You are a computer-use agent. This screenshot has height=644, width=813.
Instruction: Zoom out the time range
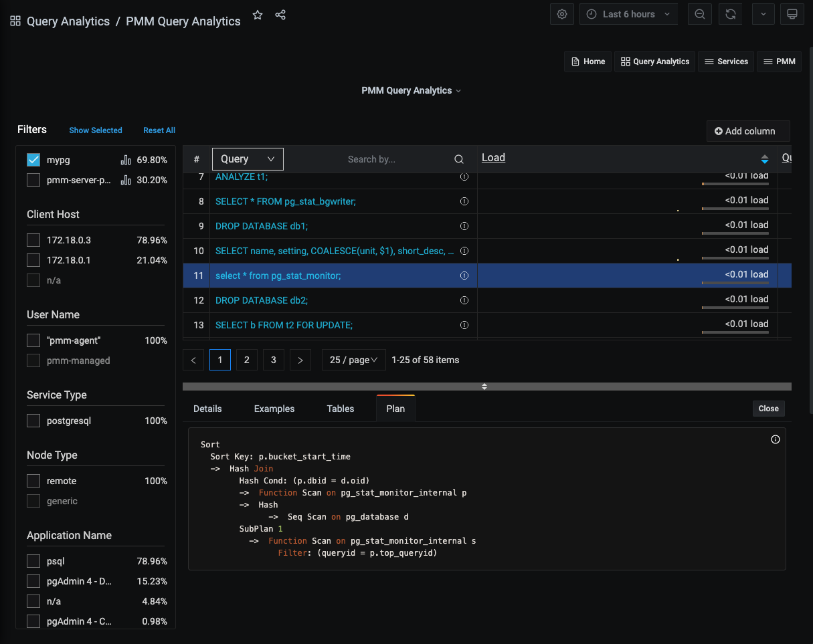[x=699, y=14]
